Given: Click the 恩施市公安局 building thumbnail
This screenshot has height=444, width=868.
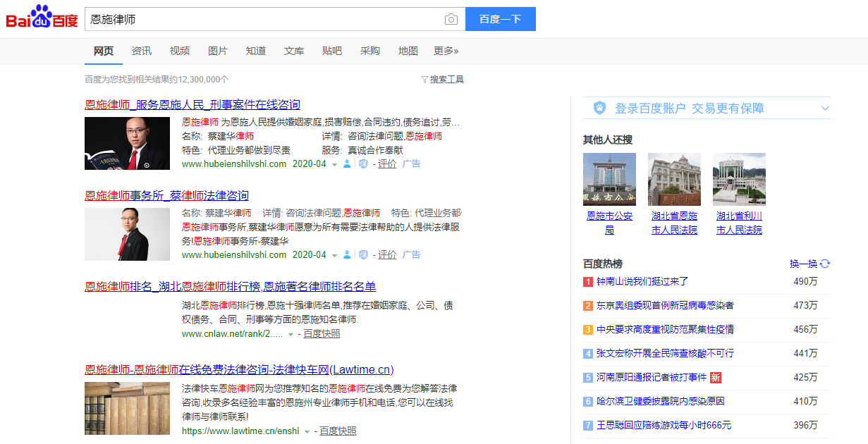Looking at the screenshot, I should point(609,179).
